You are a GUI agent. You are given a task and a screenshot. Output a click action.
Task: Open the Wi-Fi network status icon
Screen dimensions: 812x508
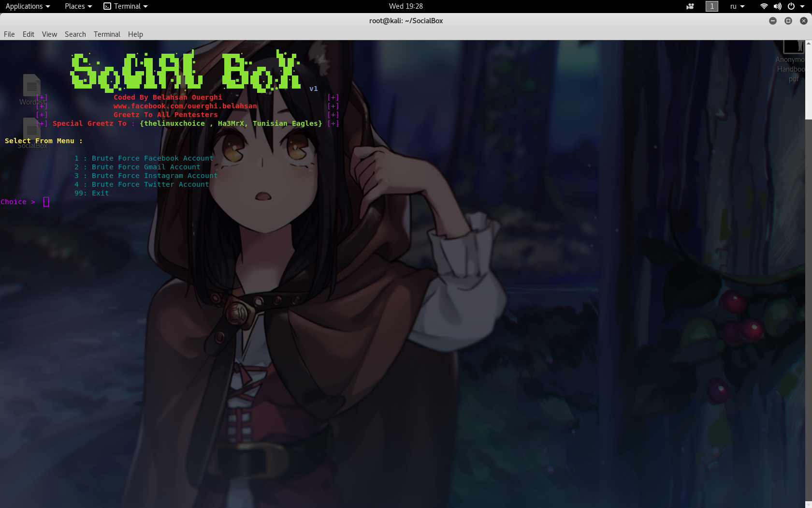764,6
